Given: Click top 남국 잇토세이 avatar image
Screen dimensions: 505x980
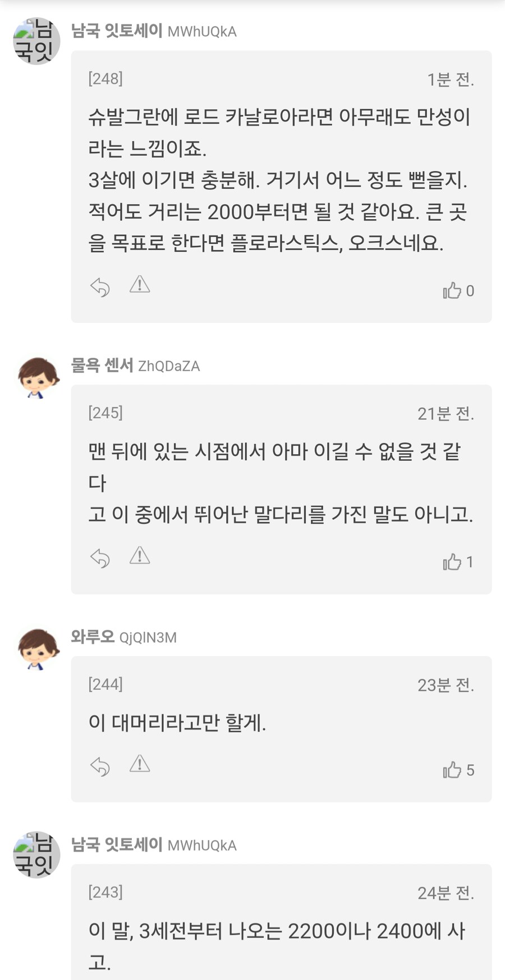Looking at the screenshot, I should click(x=36, y=41).
